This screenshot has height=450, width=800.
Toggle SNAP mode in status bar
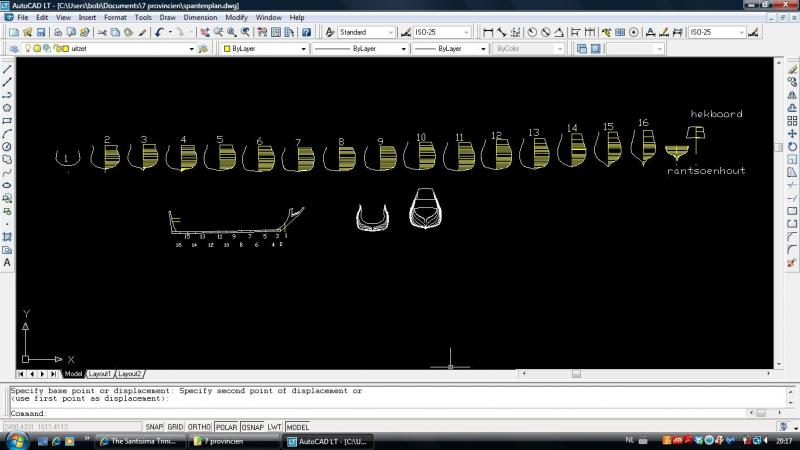point(154,427)
